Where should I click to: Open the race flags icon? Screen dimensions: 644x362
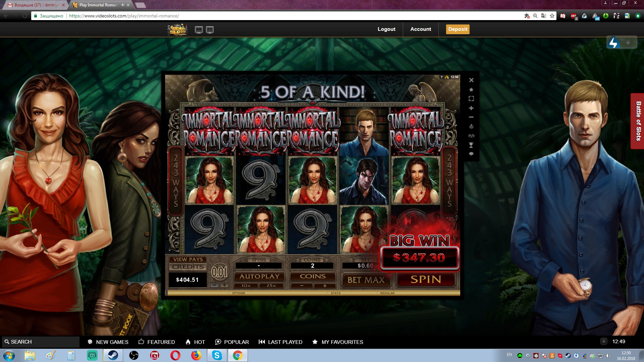click(x=471, y=136)
